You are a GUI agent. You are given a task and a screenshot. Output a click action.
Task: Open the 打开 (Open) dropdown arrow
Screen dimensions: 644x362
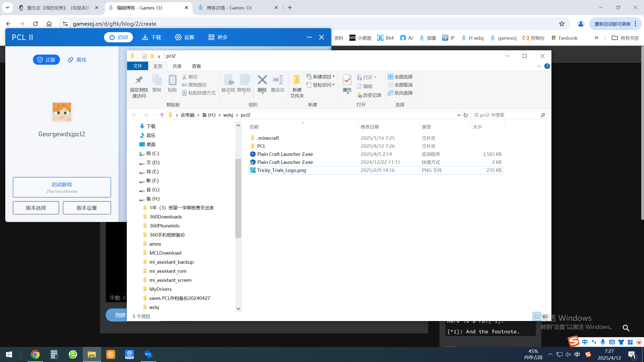coord(375,77)
